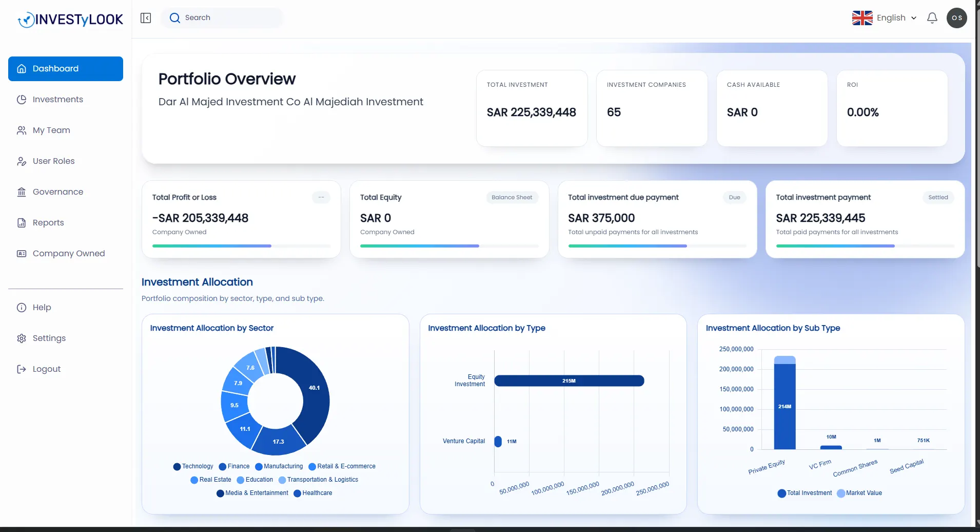This screenshot has height=532, width=980.
Task: Click the Logout arrow icon
Action: point(22,369)
